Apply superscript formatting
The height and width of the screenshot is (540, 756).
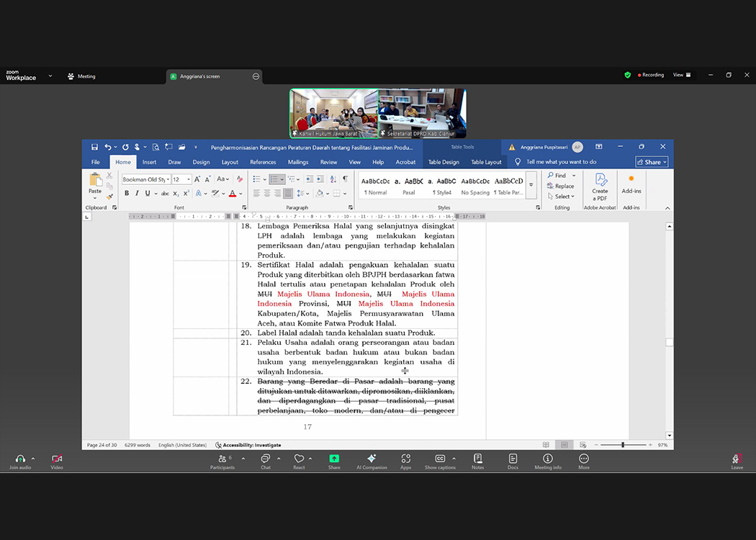point(186,194)
